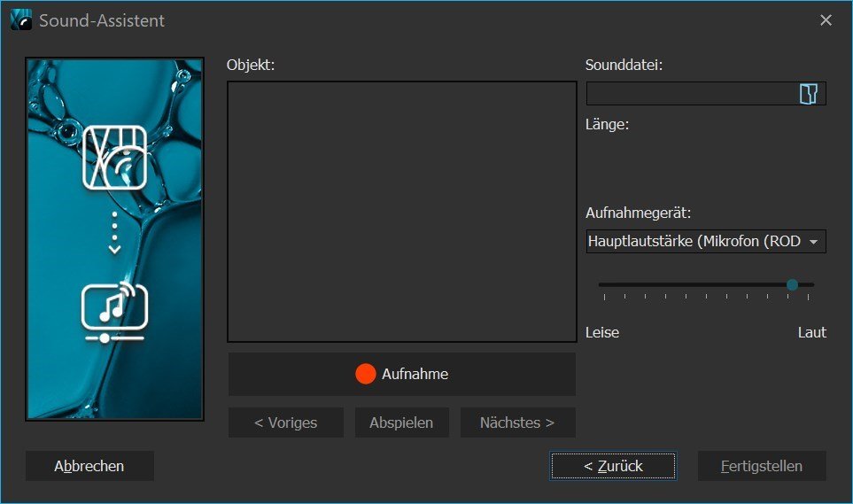
Task: Cancel the wizard via Abbrechen
Action: coord(89,466)
